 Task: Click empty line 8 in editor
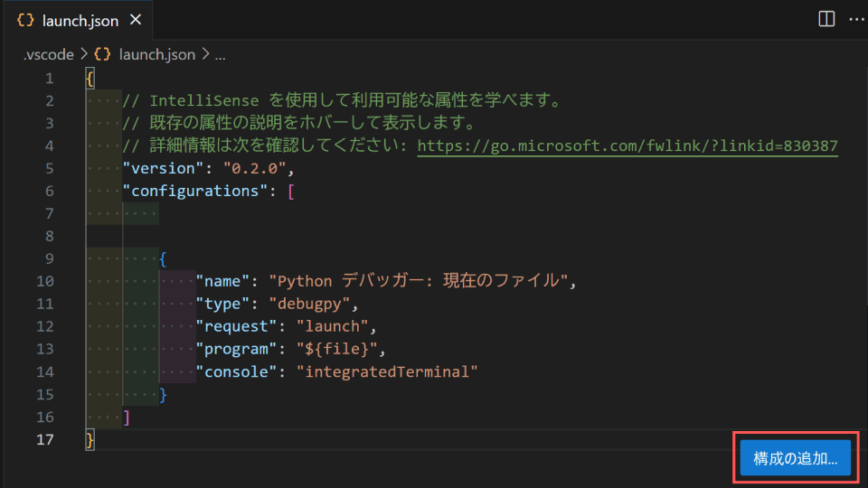pyautogui.click(x=476, y=236)
